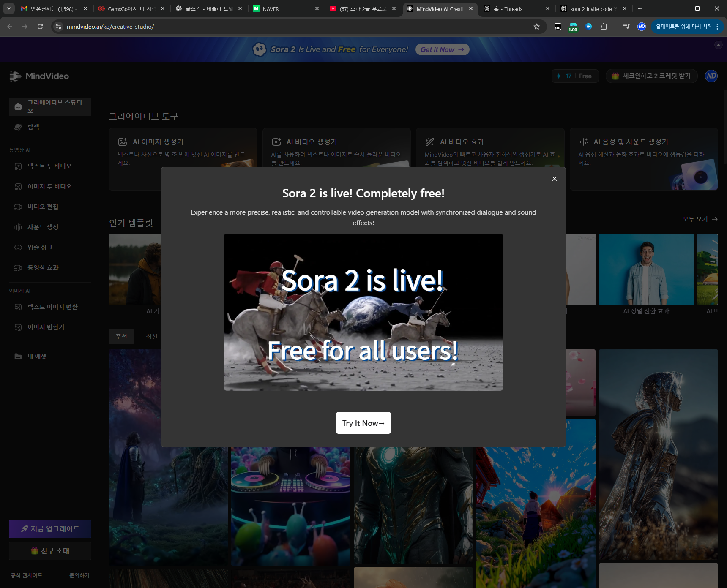This screenshot has height=588, width=727.
Task: Click the browser back arrow
Action: 10,27
